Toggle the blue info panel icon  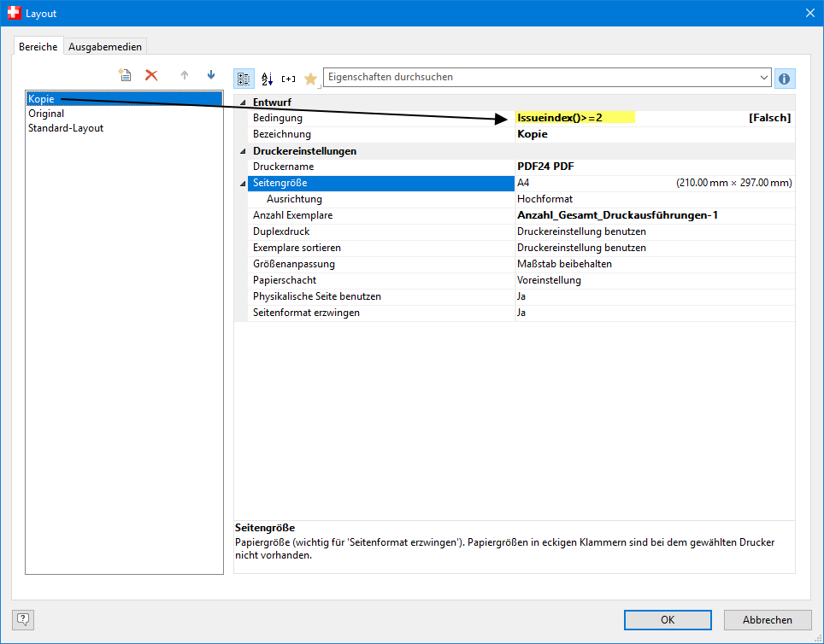pos(784,79)
